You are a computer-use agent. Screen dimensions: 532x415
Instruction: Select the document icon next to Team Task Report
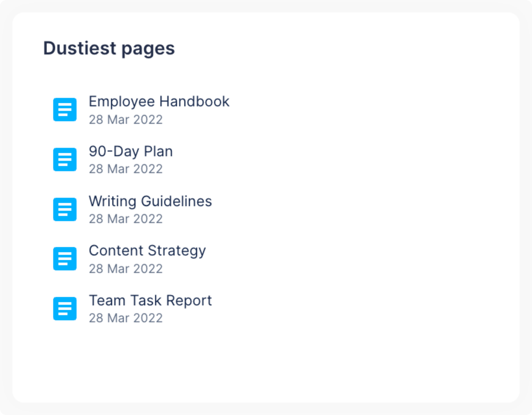click(65, 308)
